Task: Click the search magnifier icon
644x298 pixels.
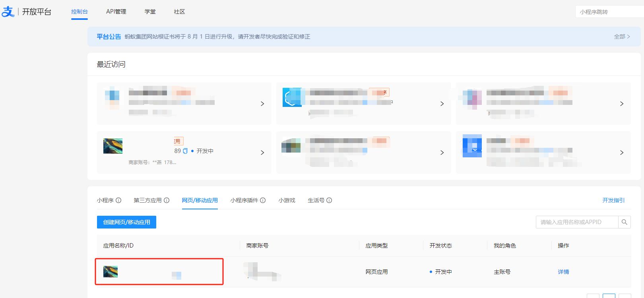Action: point(624,222)
